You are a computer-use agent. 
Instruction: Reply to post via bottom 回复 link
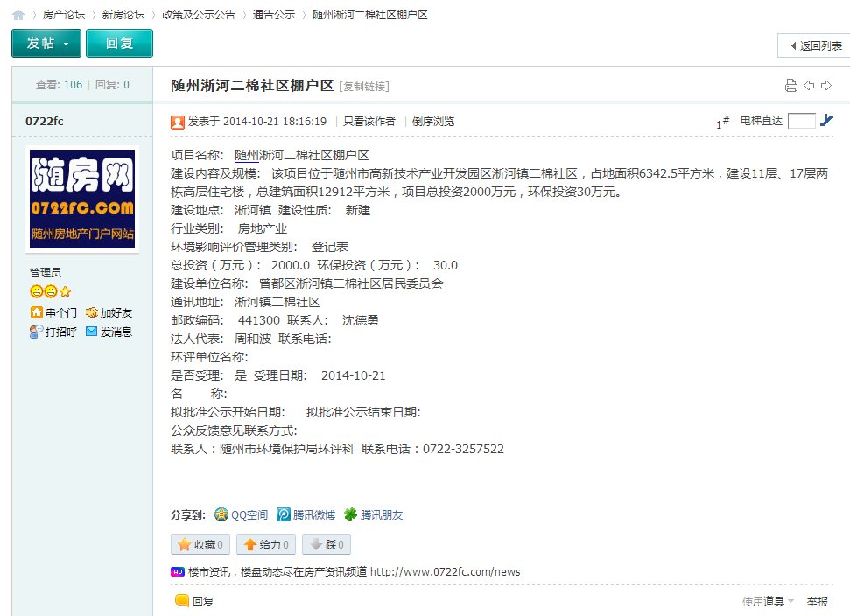tap(203, 601)
